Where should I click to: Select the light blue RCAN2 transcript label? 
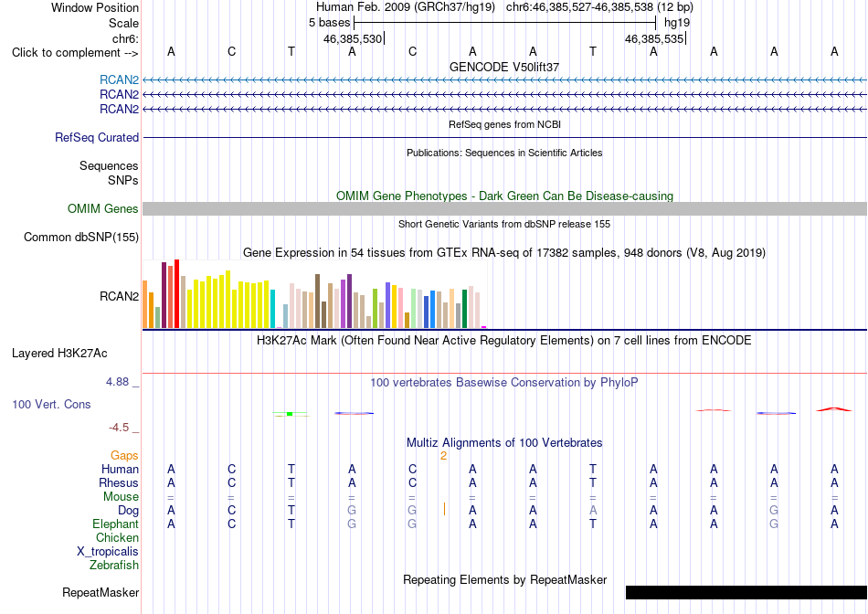(x=119, y=79)
